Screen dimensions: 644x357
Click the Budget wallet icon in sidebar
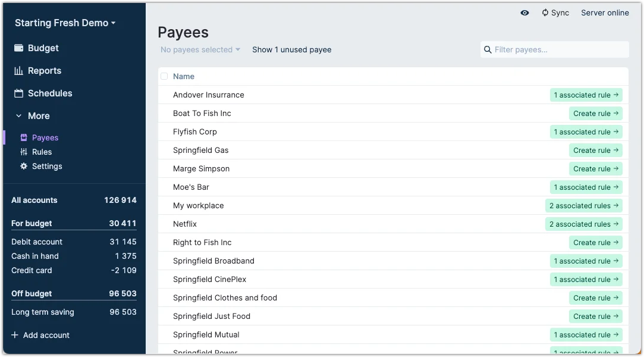[18, 48]
